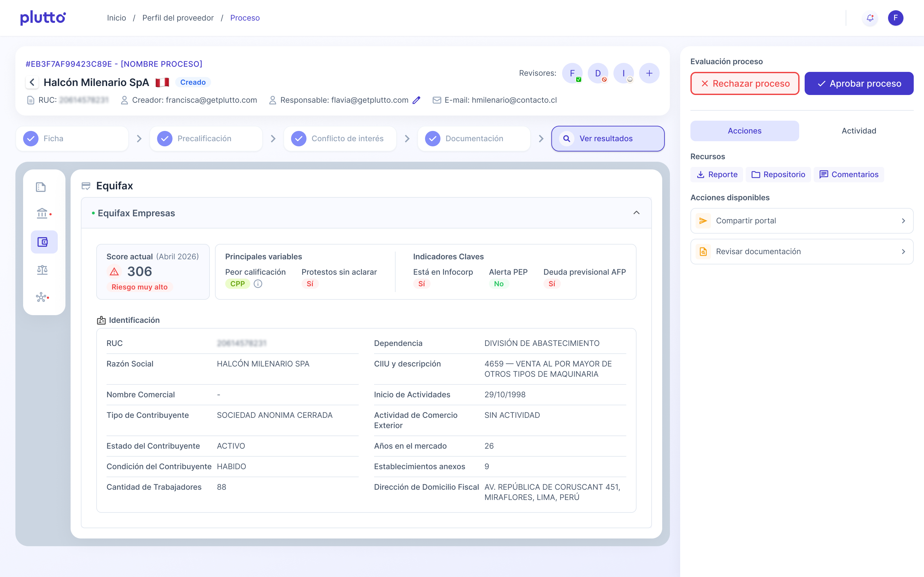Click Creador francisca@getplutto.com text
The width and height of the screenshot is (924, 577).
[194, 100]
